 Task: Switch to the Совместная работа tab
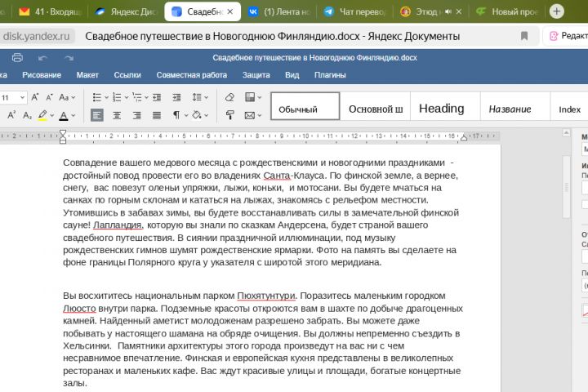click(192, 75)
